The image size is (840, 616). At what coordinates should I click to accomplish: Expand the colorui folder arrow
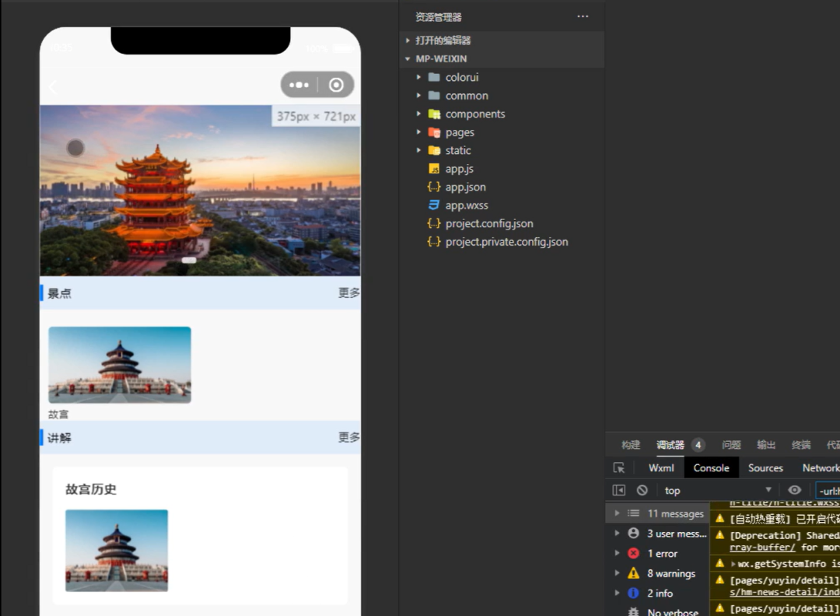click(418, 77)
